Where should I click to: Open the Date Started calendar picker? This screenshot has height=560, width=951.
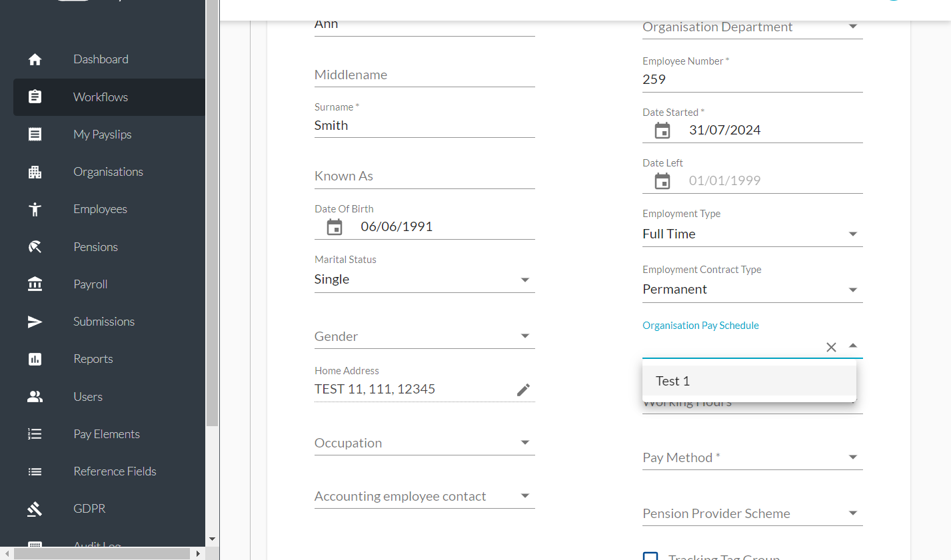(x=662, y=131)
